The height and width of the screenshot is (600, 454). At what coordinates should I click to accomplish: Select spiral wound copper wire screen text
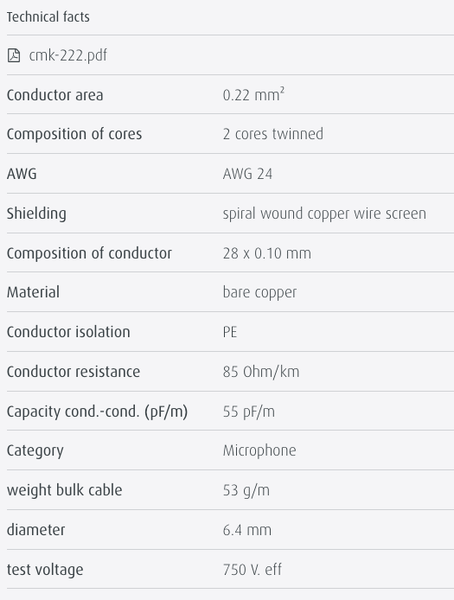point(324,214)
